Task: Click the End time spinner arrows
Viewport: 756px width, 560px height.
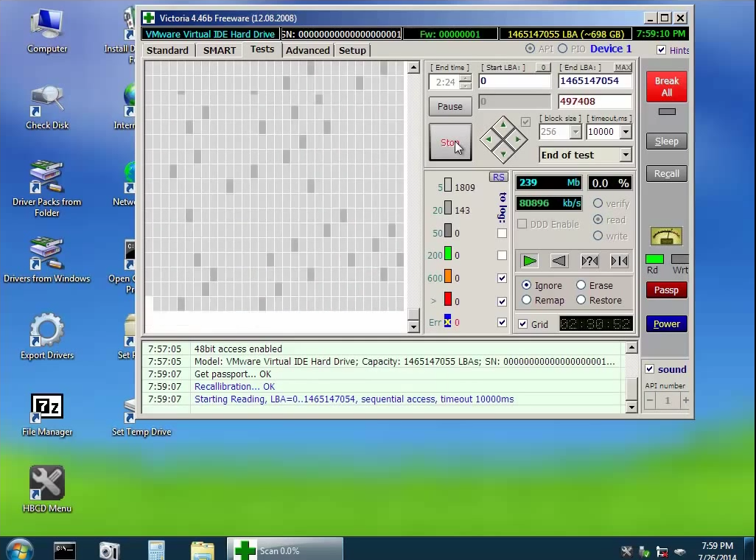Action: pos(465,82)
